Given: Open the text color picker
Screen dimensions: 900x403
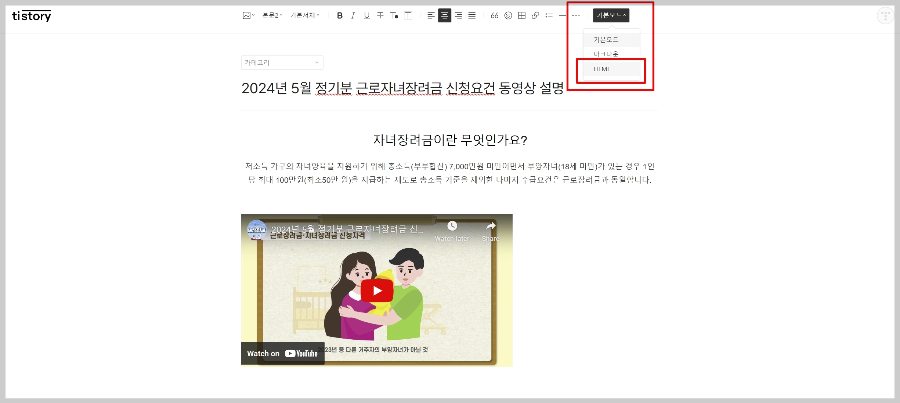Looking at the screenshot, I should pyautogui.click(x=394, y=16).
